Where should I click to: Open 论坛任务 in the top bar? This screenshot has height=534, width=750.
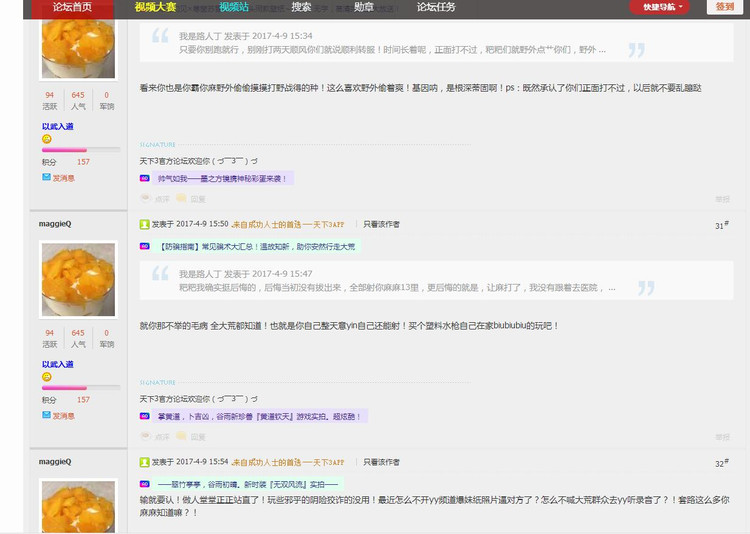tap(436, 7)
